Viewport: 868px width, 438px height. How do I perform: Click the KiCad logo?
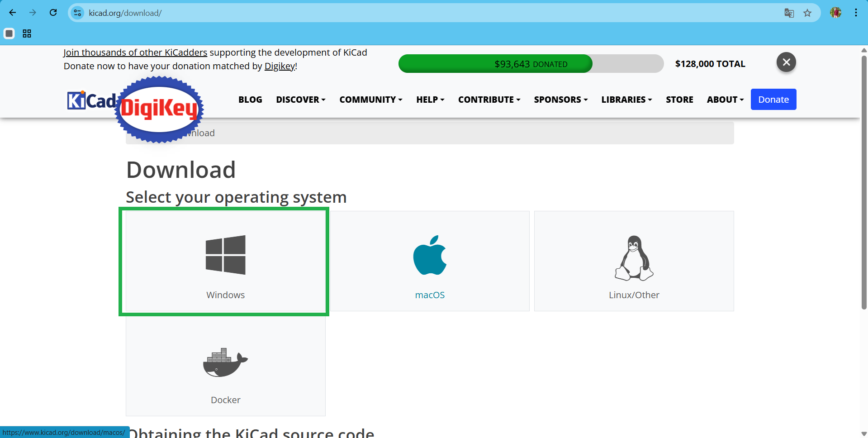click(91, 100)
